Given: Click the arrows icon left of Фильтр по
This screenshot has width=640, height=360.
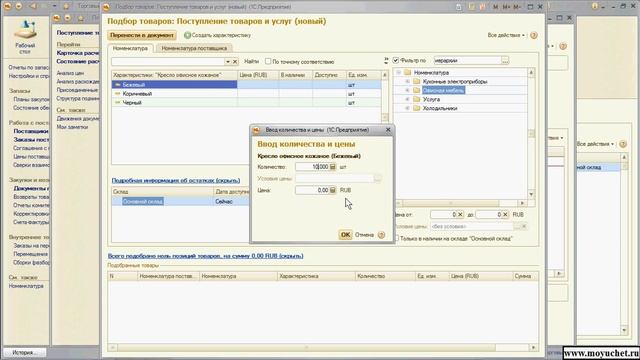Looking at the screenshot, I should point(386,61).
